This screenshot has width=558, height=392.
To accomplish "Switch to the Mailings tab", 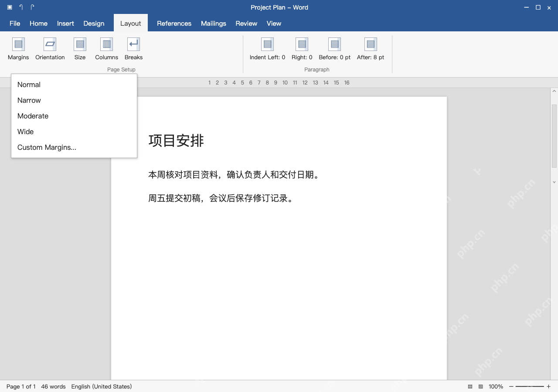I will 214,24.
